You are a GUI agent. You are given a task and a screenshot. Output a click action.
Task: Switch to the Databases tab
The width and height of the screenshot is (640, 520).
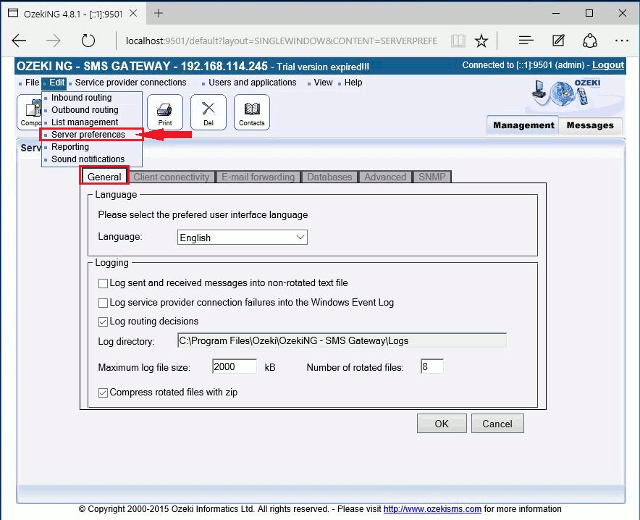pyautogui.click(x=329, y=177)
